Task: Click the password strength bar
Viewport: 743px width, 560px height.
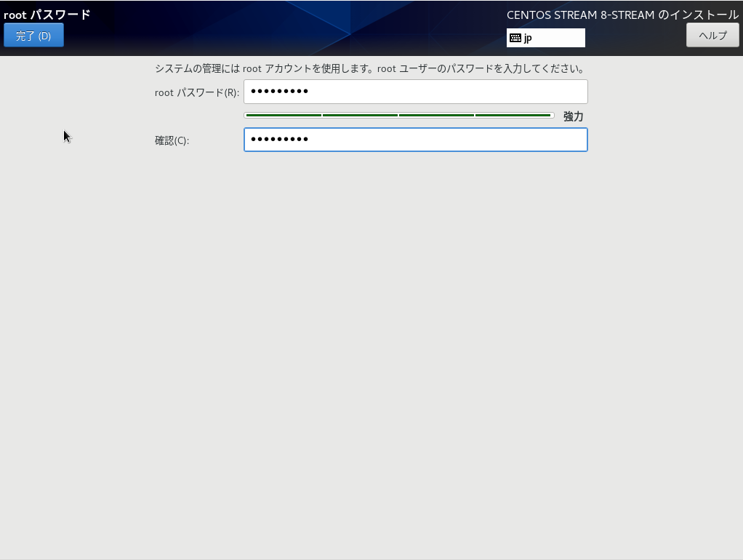Action: (399, 115)
